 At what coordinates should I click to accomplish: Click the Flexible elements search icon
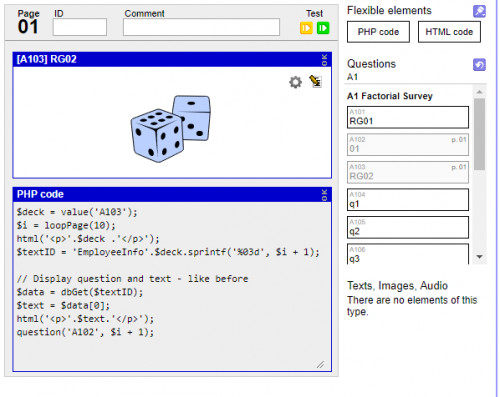tap(479, 11)
